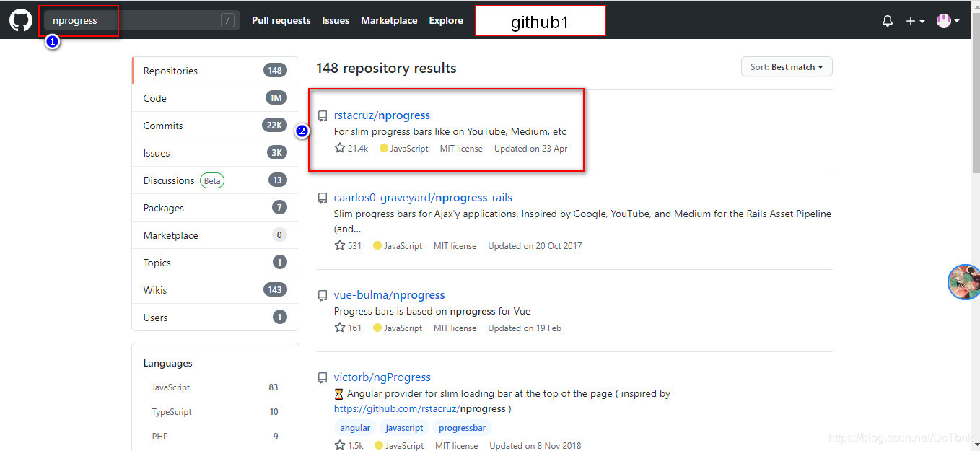Image resolution: width=980 pixels, height=451 pixels.
Task: Open Marketplace in the header navigation
Action: coord(389,21)
